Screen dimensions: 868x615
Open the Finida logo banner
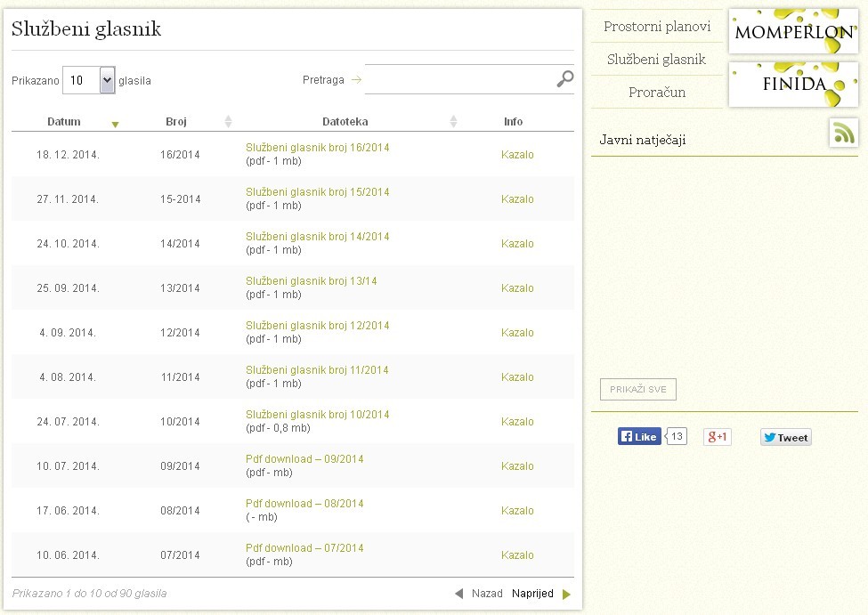(x=793, y=85)
